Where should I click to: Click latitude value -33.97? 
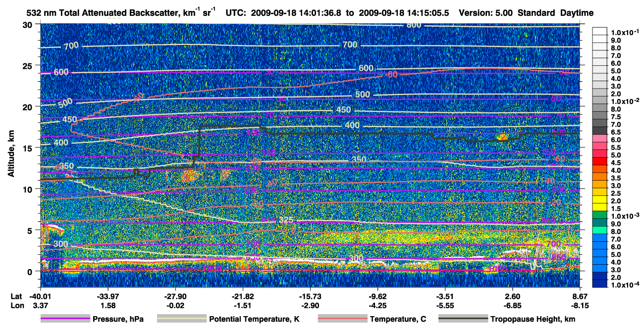point(107,296)
